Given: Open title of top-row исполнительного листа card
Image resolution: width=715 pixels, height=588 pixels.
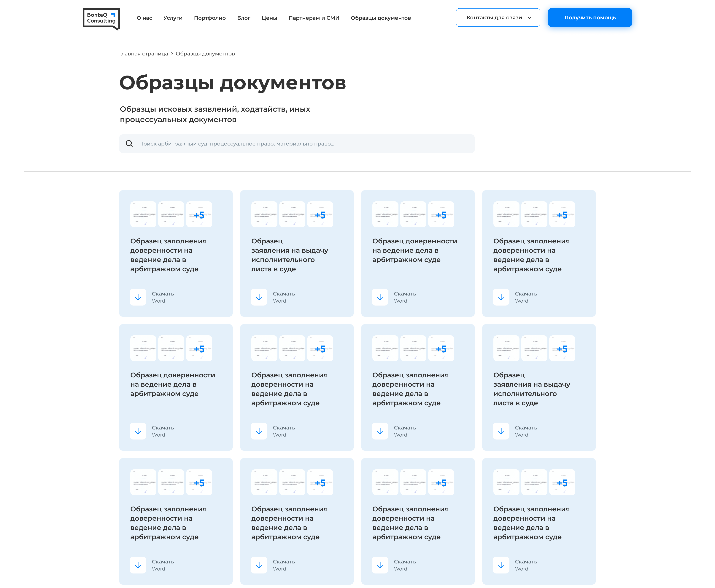Looking at the screenshot, I should (290, 255).
